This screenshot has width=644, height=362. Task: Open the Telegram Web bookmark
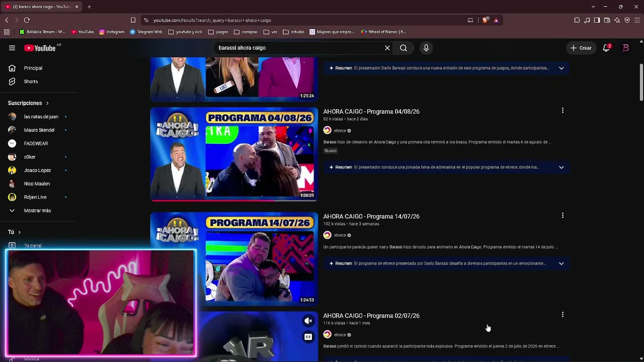pos(146,32)
